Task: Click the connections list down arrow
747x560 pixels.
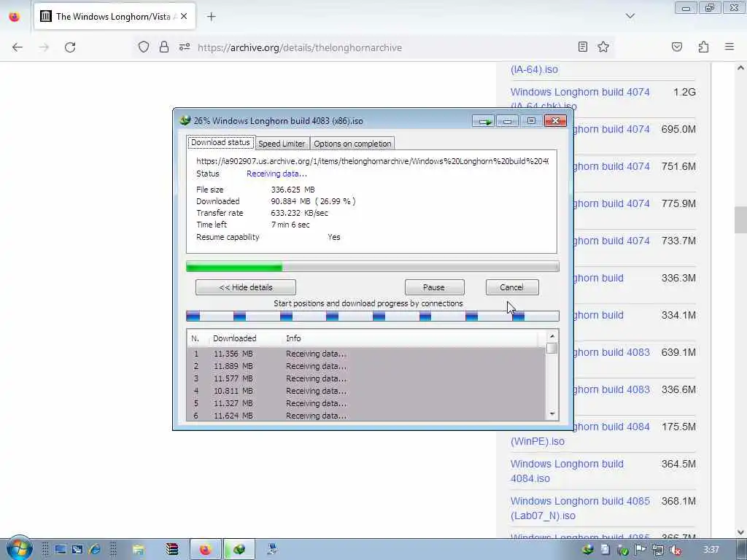Action: point(551,414)
